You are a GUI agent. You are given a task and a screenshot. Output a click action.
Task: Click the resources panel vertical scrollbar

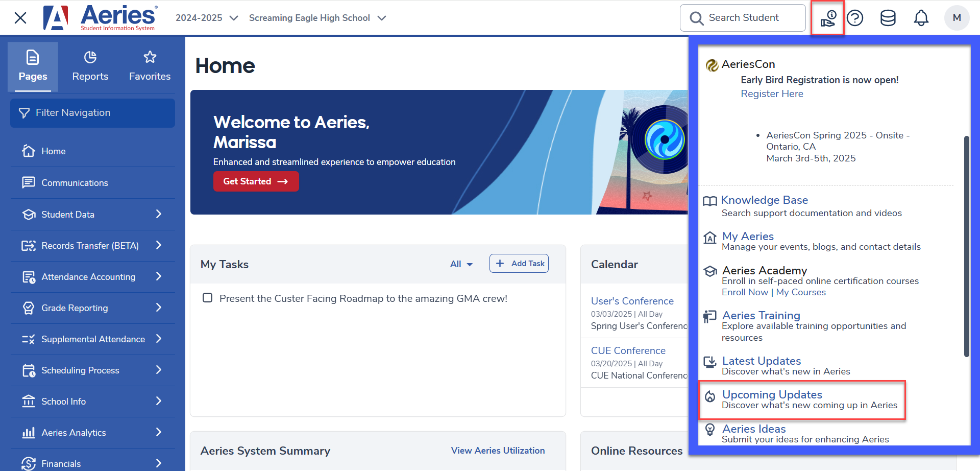click(x=966, y=246)
